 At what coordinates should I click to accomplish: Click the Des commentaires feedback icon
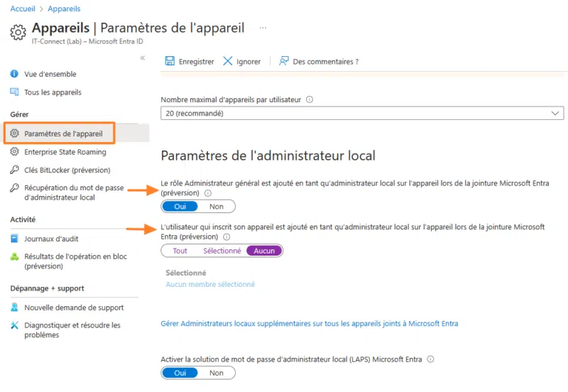coord(284,62)
